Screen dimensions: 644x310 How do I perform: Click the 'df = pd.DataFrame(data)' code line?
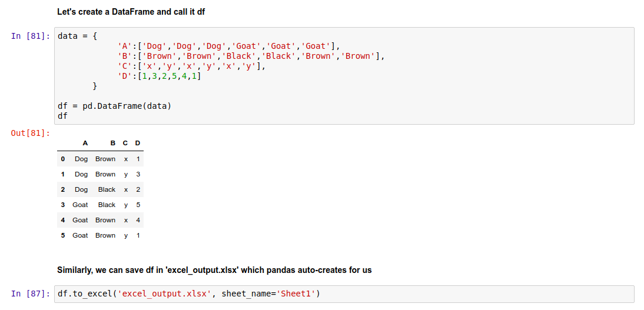tap(114, 106)
